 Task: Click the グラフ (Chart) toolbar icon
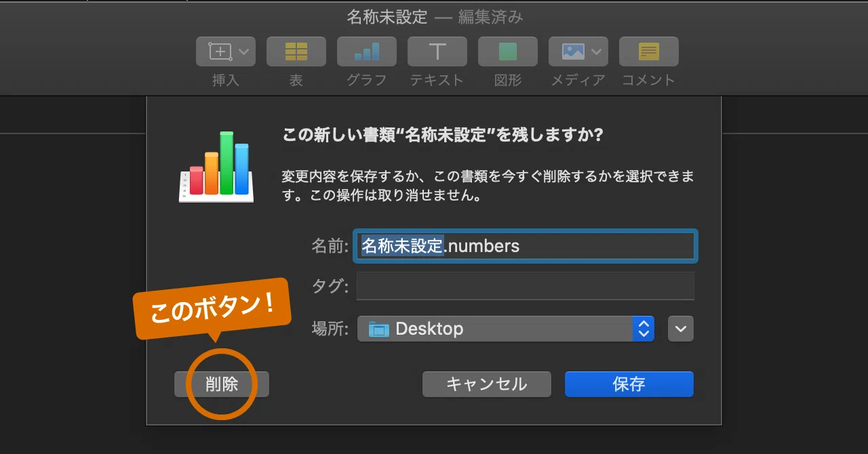coord(367,51)
